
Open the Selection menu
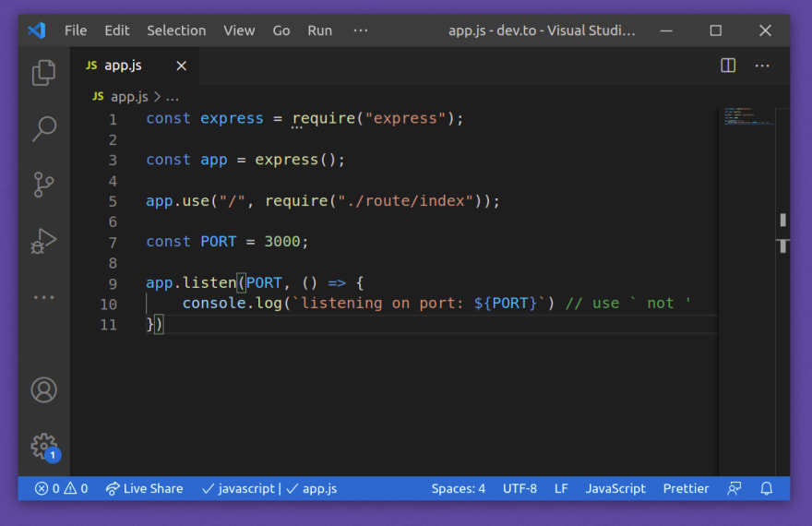[x=176, y=30]
